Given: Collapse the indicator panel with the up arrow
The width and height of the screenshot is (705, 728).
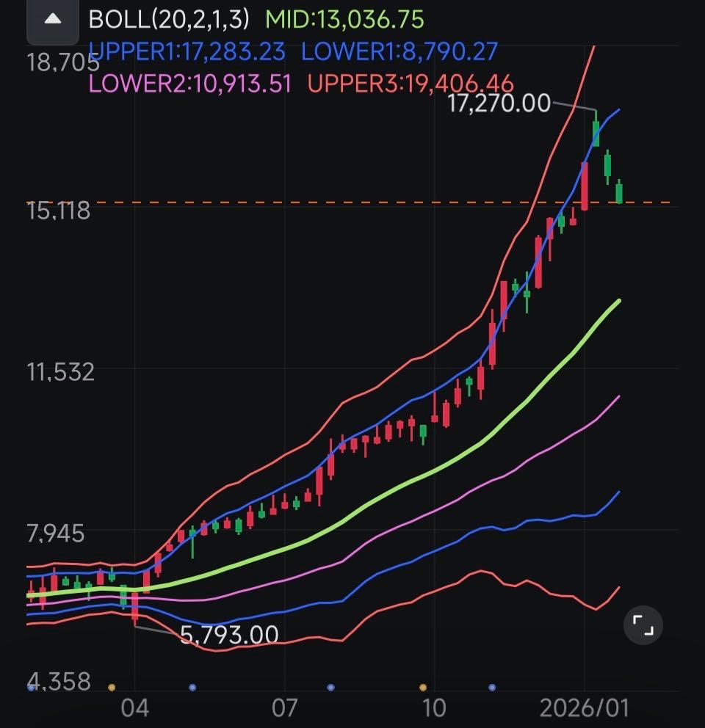Looking at the screenshot, I should [x=52, y=20].
